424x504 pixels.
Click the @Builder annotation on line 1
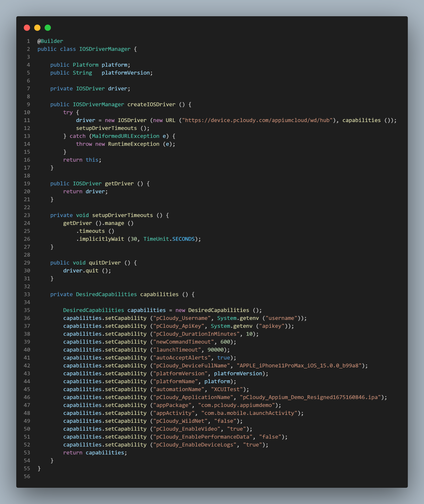pos(50,41)
